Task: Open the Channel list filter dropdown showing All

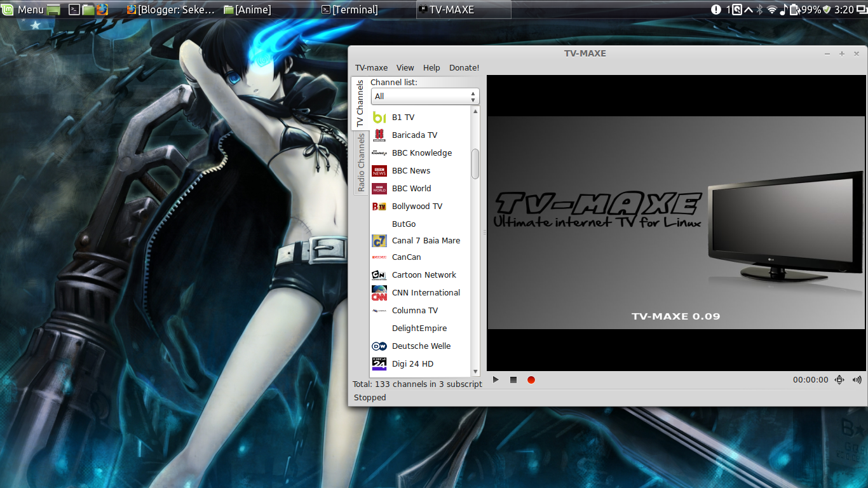Action: 425,97
